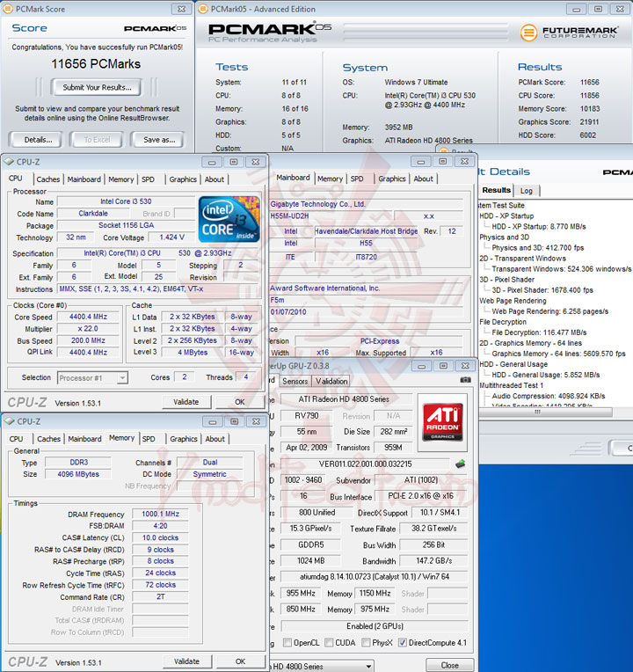
Task: Click CPU-Z title icon of CPU window
Action: pyautogui.click(x=9, y=162)
